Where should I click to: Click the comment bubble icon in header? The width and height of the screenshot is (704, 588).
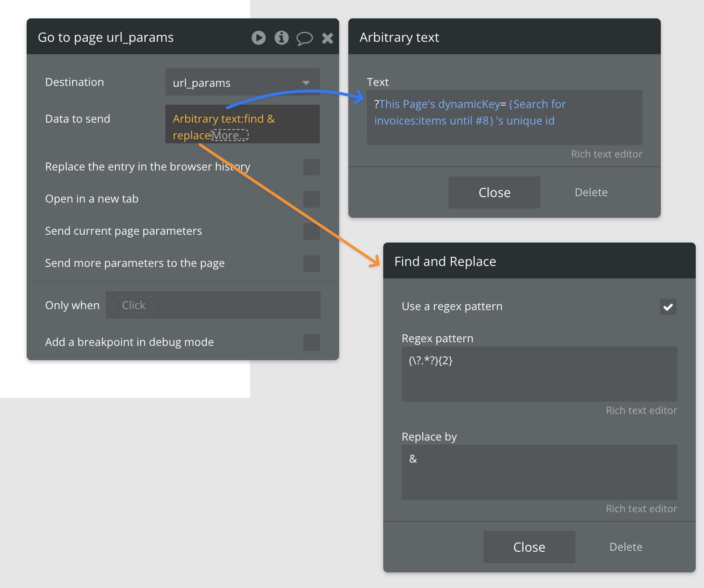click(304, 38)
